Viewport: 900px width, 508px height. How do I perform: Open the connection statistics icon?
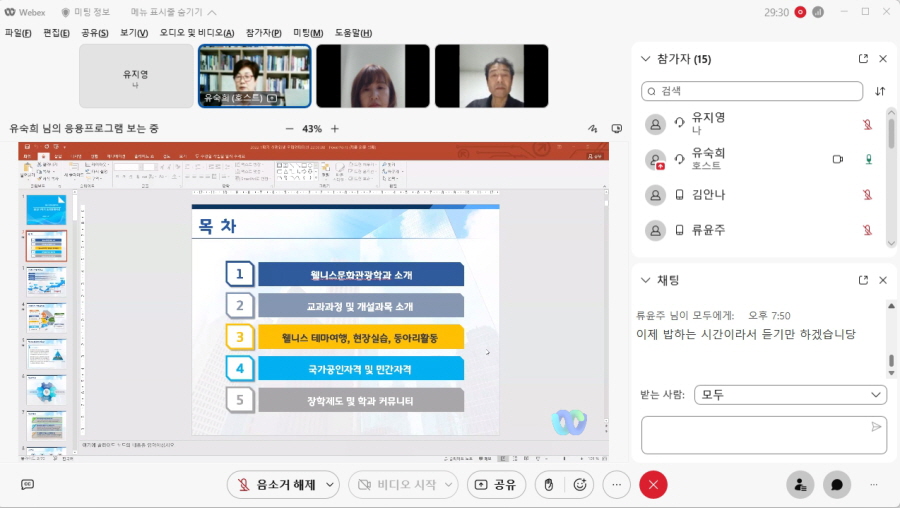[x=818, y=12]
